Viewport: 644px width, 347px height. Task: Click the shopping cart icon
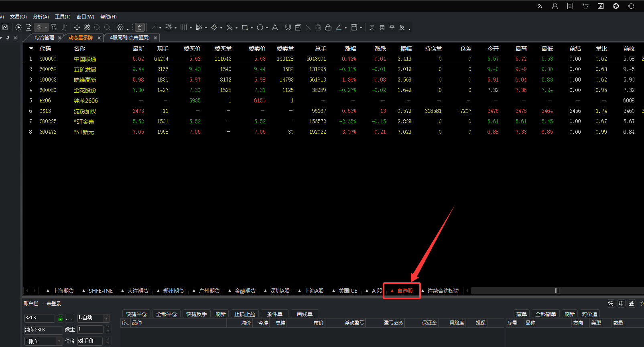585,6
